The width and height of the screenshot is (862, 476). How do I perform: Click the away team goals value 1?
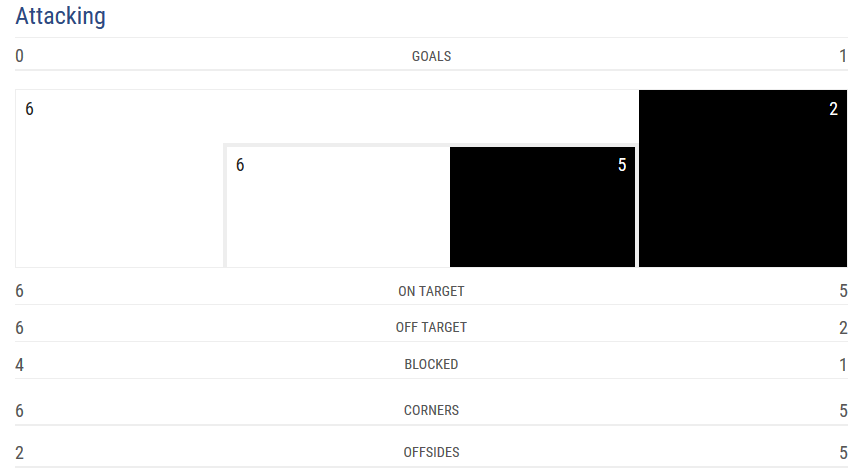click(843, 56)
